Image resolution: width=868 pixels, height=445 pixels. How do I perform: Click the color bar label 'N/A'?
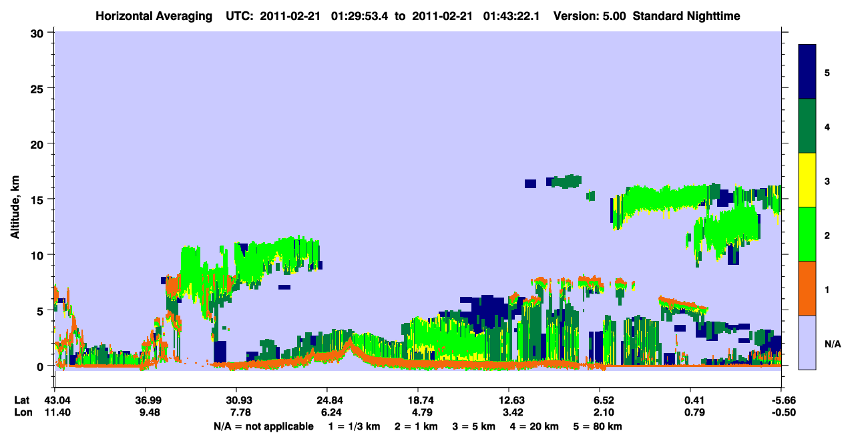point(833,344)
